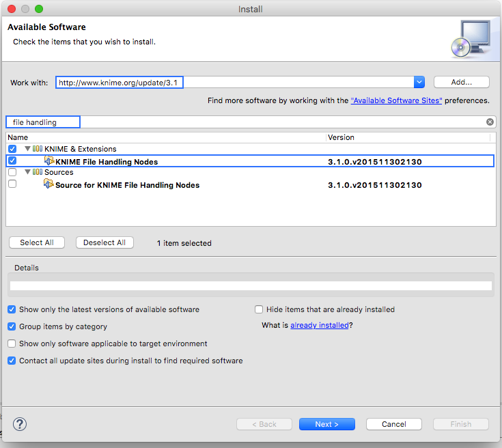502x448 pixels.
Task: Collapse the Sources tree node
Action: point(27,172)
